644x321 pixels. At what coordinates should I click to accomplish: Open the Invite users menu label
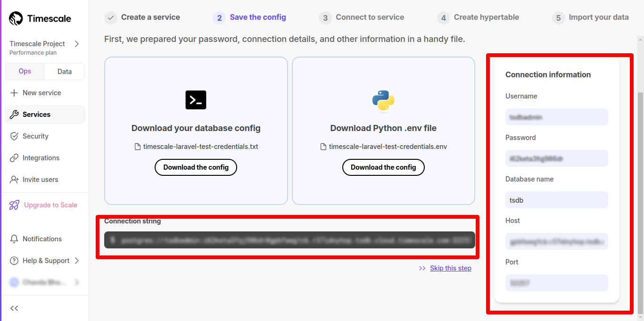(x=41, y=180)
